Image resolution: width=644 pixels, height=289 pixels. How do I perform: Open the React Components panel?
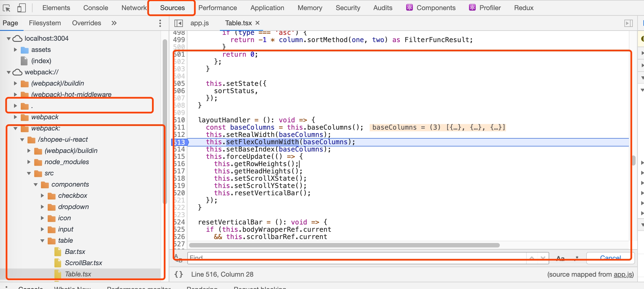tap(431, 8)
